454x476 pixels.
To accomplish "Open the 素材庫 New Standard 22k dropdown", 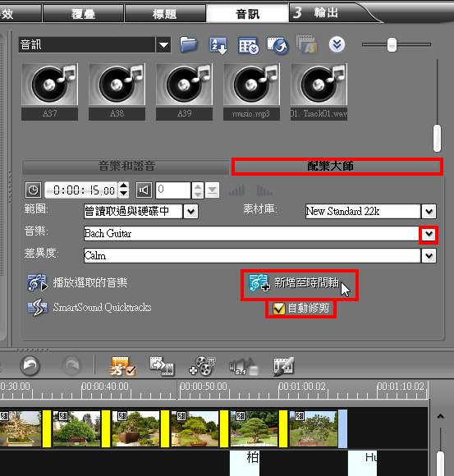I will click(x=429, y=211).
